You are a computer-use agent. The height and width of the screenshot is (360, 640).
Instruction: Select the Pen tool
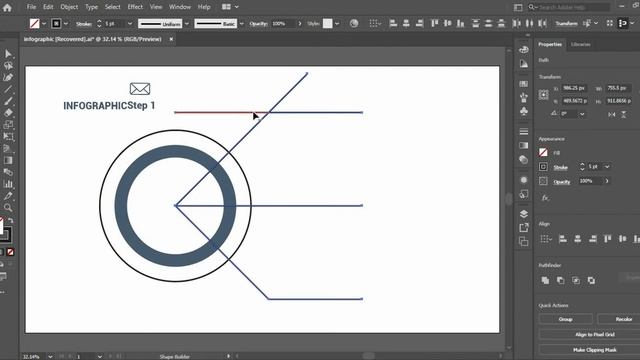point(8,78)
